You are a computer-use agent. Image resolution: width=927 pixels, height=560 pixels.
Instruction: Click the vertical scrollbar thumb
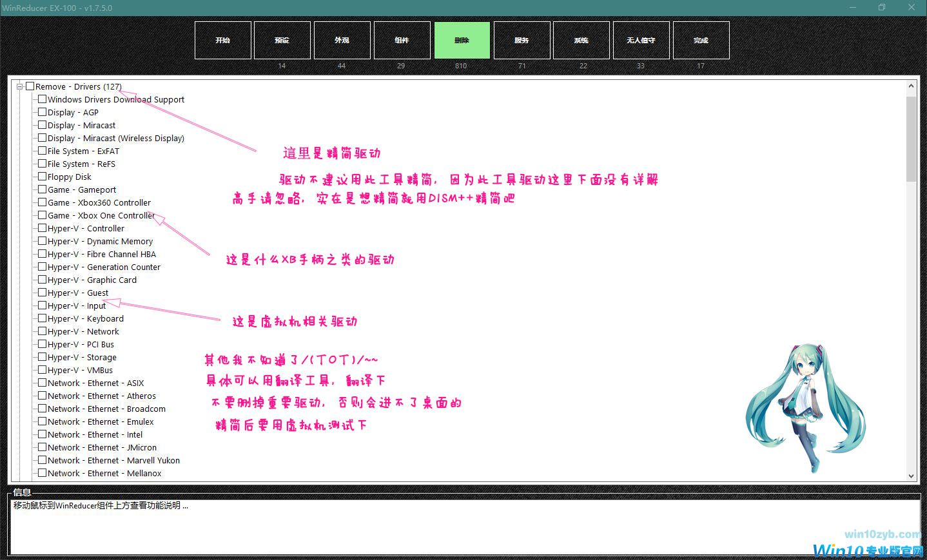pyautogui.click(x=911, y=139)
